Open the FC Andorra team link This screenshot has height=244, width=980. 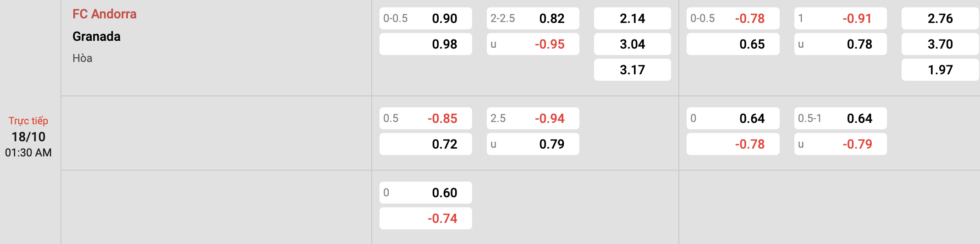[105, 14]
